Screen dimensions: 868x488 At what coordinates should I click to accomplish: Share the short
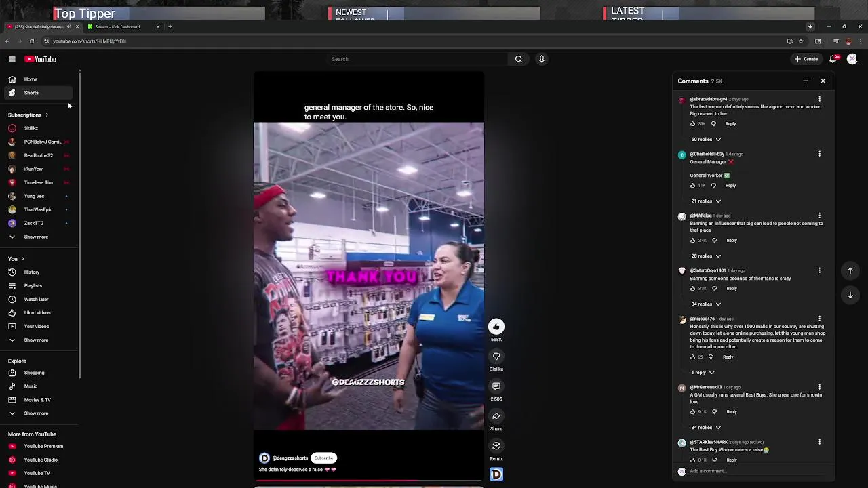click(x=496, y=416)
